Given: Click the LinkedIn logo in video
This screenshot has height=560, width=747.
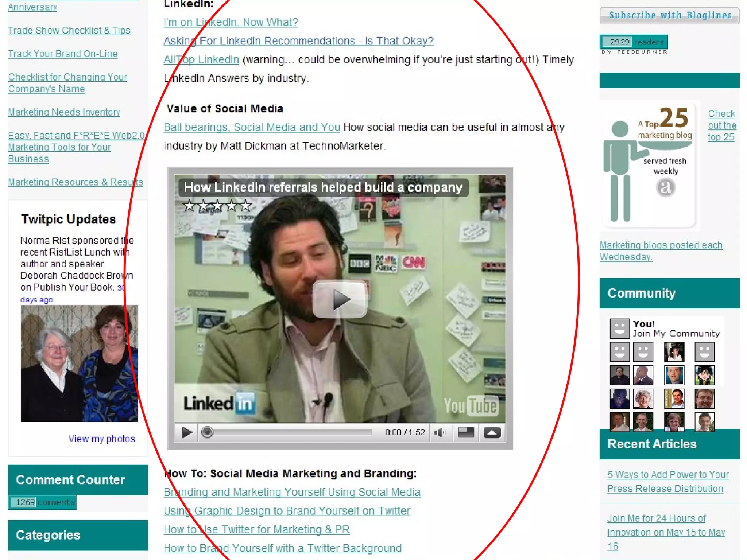Looking at the screenshot, I should click(219, 404).
